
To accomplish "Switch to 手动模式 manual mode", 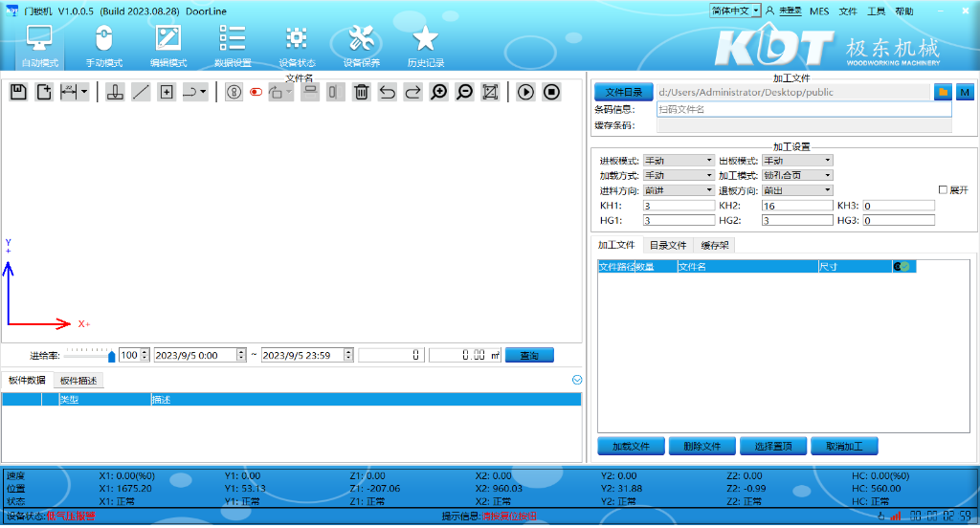I will (104, 47).
